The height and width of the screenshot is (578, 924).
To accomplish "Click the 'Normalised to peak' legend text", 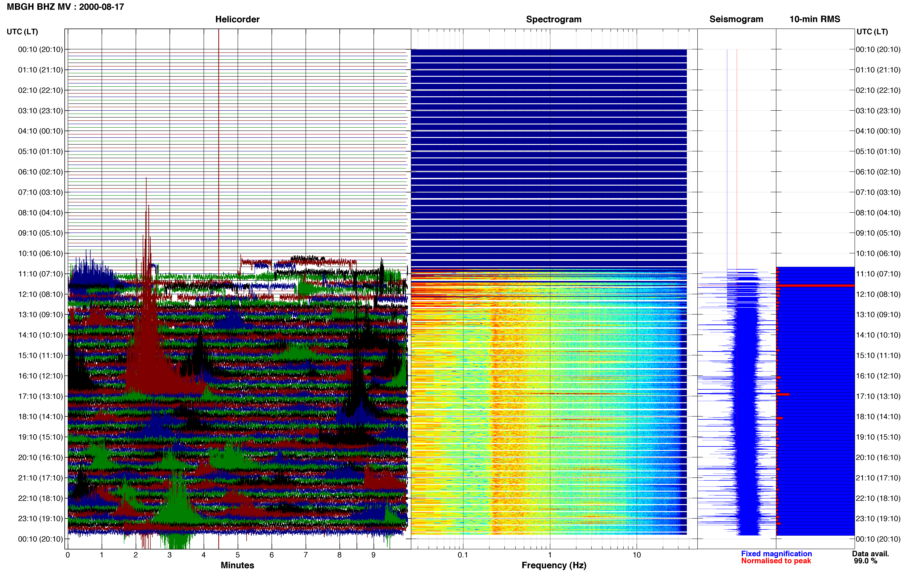I will pos(776,561).
